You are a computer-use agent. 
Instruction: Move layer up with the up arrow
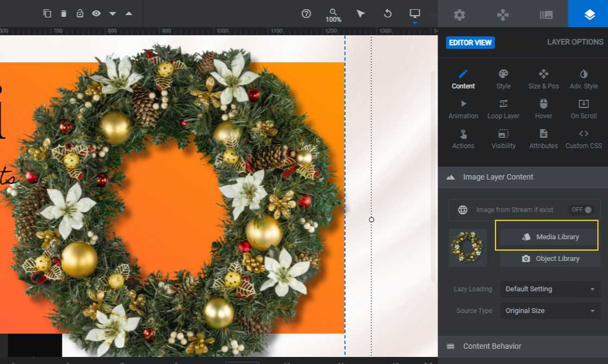click(x=129, y=14)
